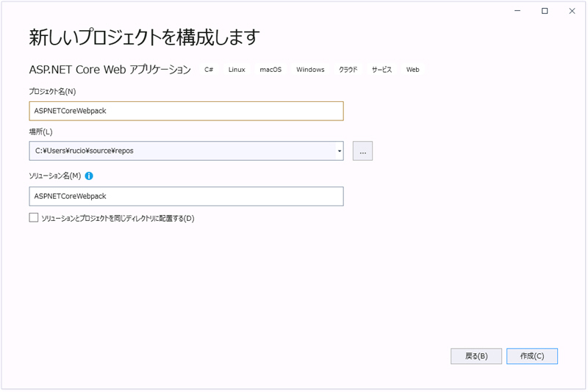The image size is (588, 392).
Task: Click the サービス tag
Action: coord(381,70)
